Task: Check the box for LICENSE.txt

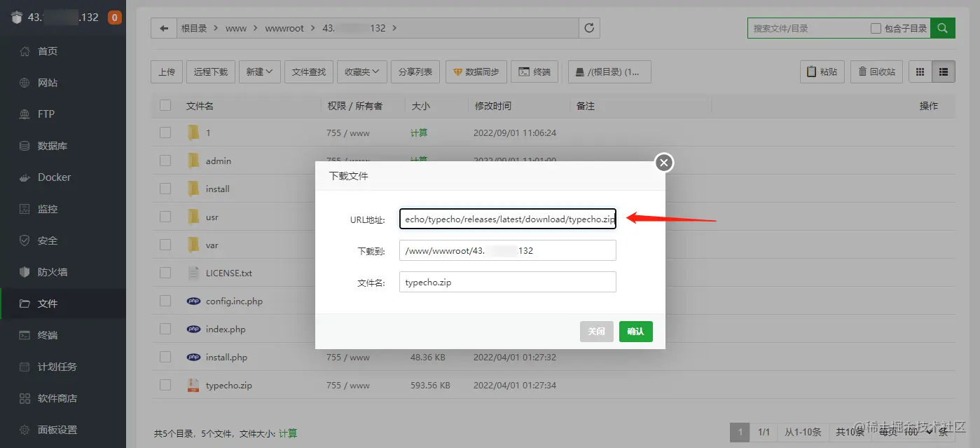Action: (x=165, y=272)
